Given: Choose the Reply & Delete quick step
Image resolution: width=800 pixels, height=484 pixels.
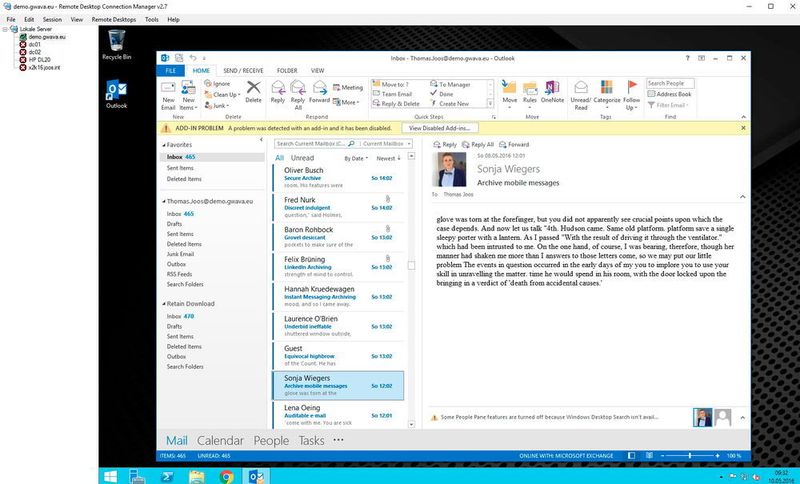Looking at the screenshot, I should [x=396, y=104].
